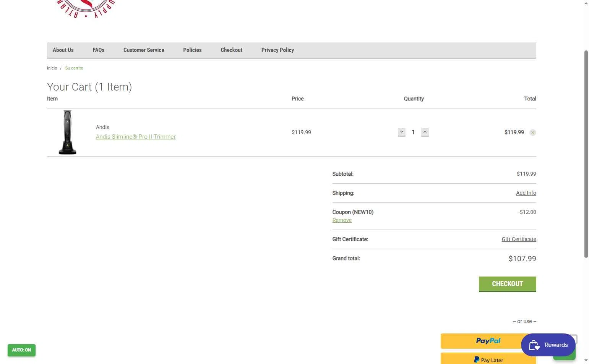This screenshot has height=364, width=589.
Task: Click the Gift Certificate link
Action: [x=519, y=239]
